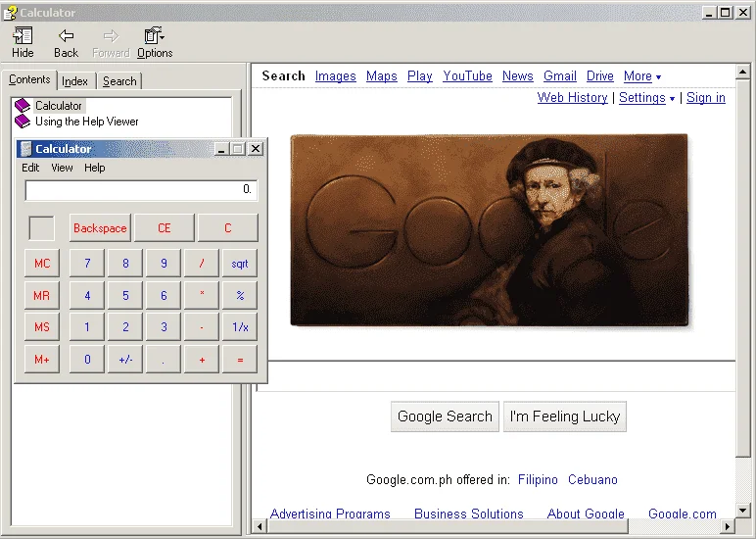This screenshot has height=539, width=756.
Task: Click the vertical scrollbar down arrow
Action: (x=743, y=510)
